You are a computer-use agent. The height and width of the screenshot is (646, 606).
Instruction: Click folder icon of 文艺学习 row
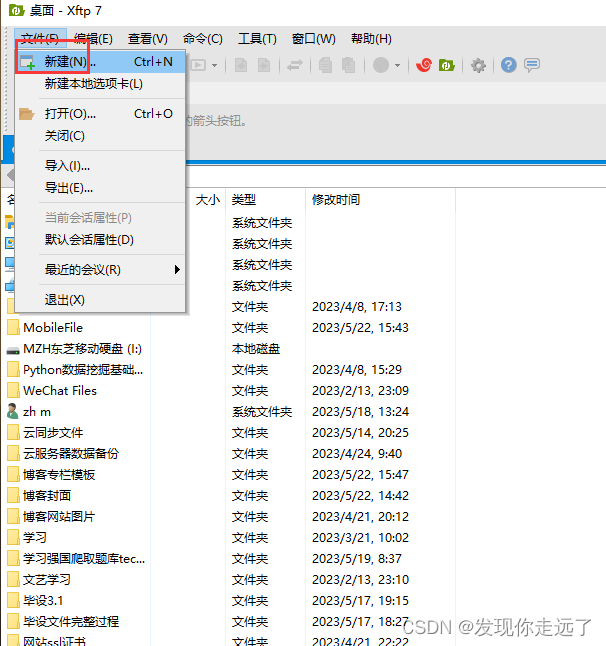click(x=13, y=579)
